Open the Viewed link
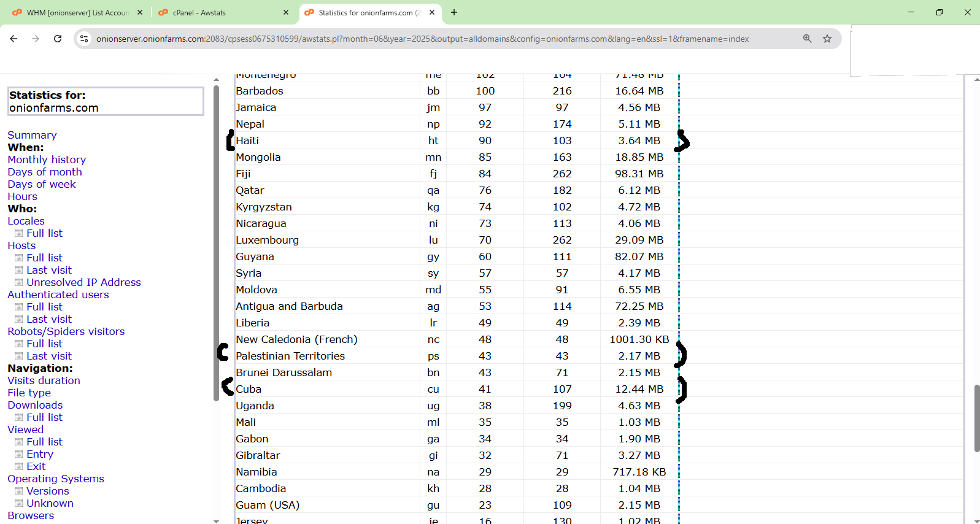 [25, 430]
